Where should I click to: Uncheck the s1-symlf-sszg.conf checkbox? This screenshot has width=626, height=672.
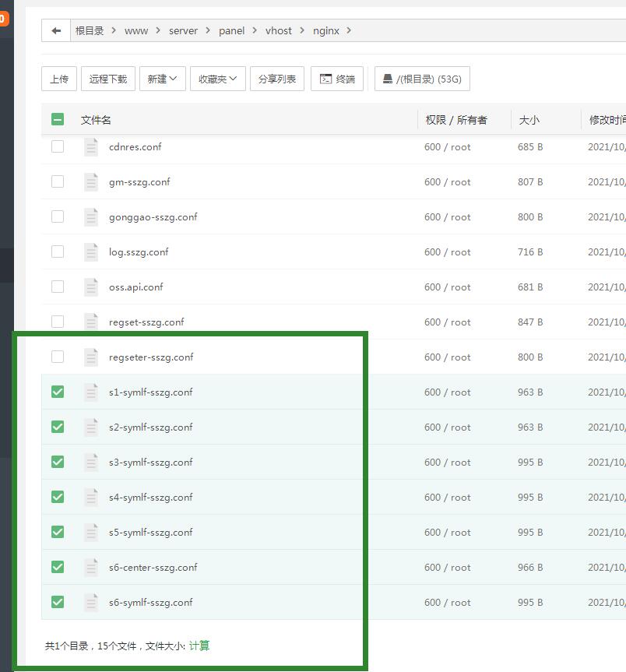[58, 392]
